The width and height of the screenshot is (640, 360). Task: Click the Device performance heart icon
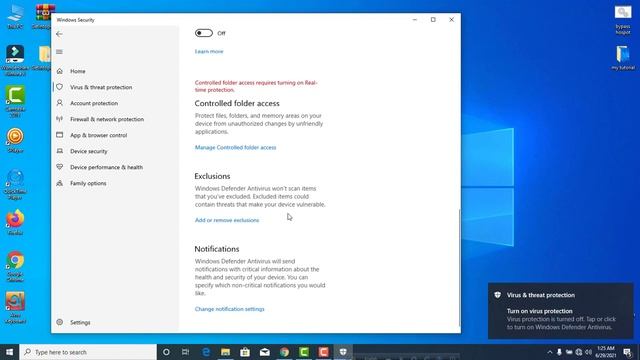coord(60,167)
